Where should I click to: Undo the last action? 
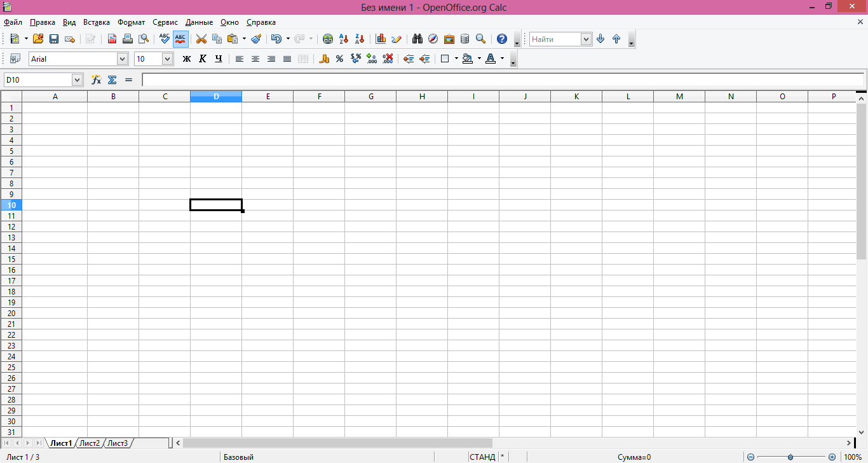[x=276, y=39]
